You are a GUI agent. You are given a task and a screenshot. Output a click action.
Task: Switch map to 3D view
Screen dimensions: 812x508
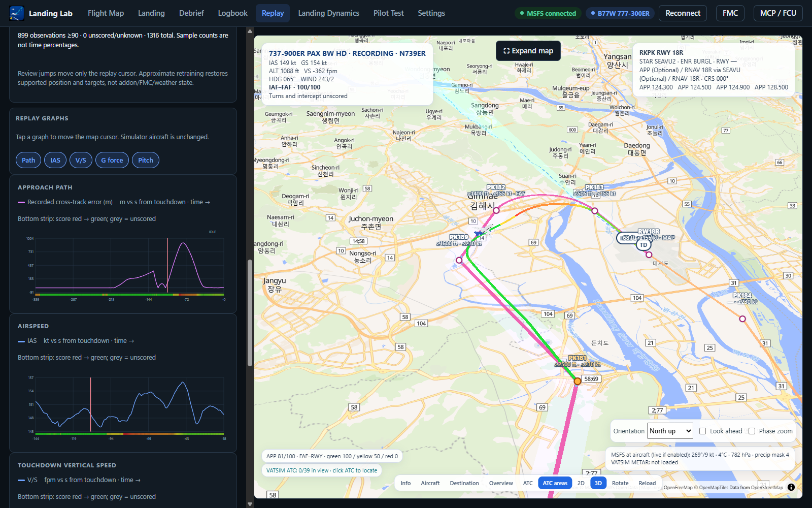click(x=598, y=483)
